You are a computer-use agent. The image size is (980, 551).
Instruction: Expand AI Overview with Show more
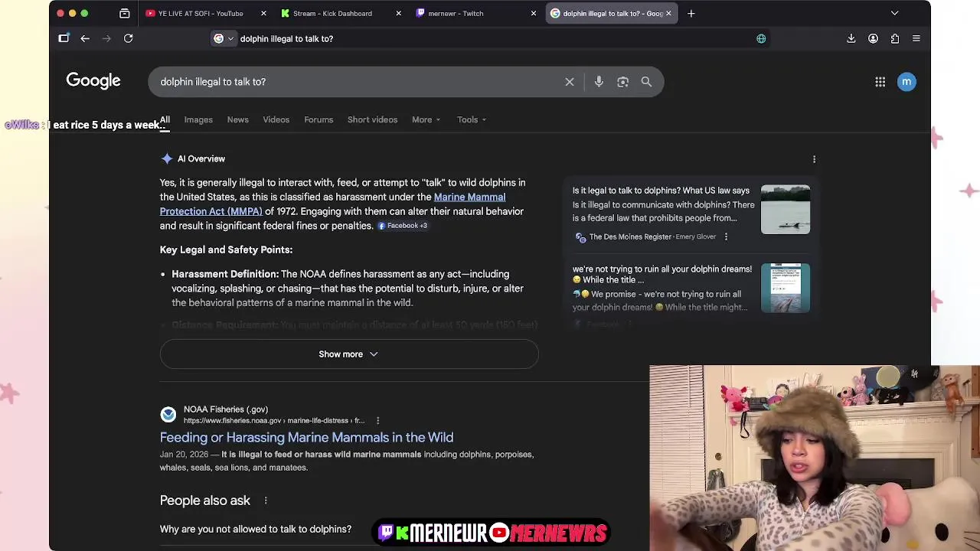click(x=349, y=354)
